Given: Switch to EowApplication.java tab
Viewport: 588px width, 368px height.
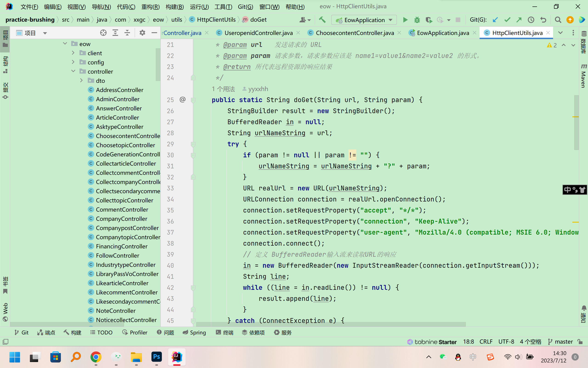Looking at the screenshot, I should click(x=443, y=33).
